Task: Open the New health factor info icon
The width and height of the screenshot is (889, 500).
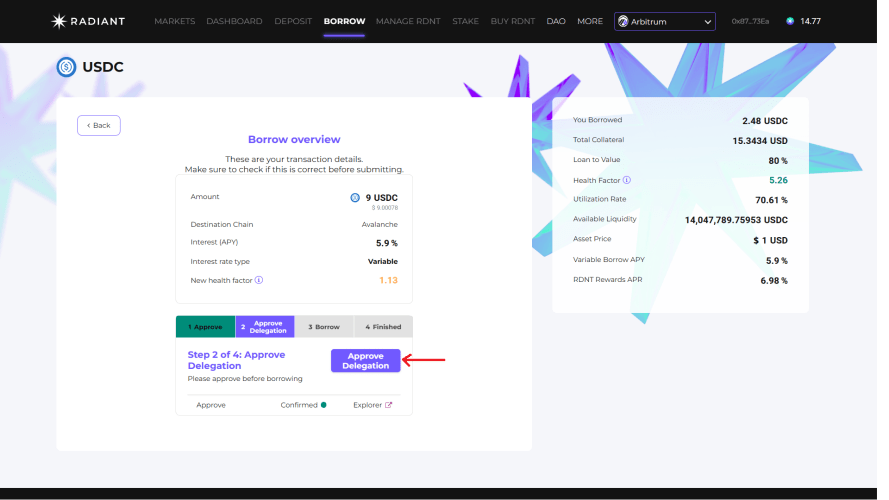Action: (x=259, y=280)
